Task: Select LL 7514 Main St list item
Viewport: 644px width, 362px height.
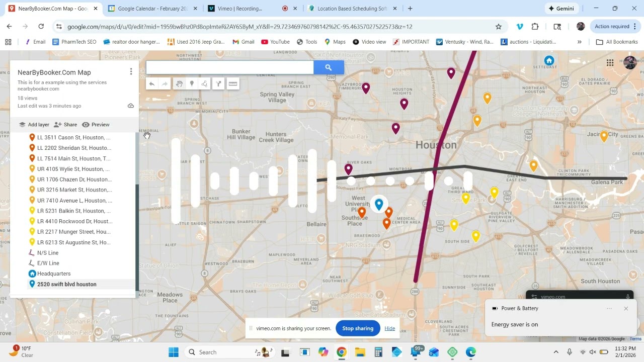Action: click(x=74, y=158)
